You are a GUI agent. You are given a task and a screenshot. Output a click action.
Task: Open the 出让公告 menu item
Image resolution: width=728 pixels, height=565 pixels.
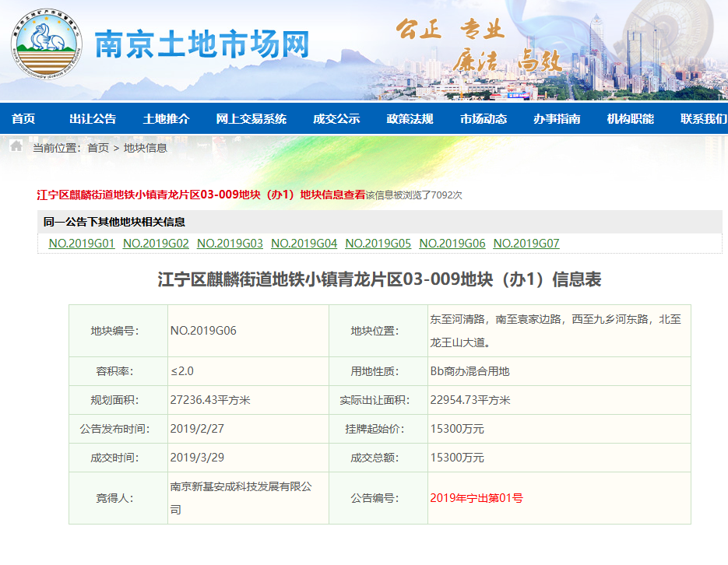(93, 119)
